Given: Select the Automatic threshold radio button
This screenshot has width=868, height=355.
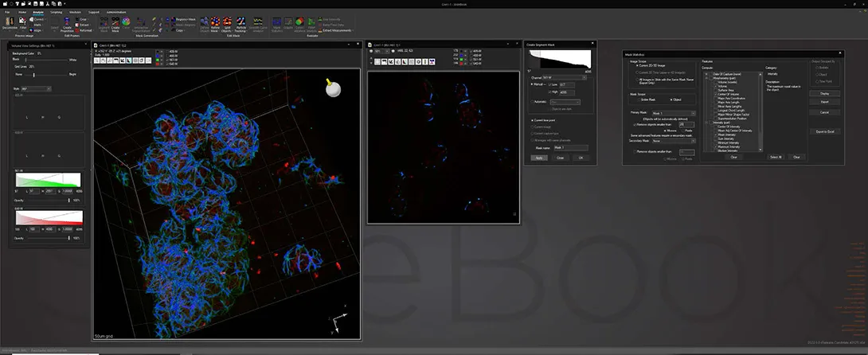Looking at the screenshot, I should tap(532, 102).
